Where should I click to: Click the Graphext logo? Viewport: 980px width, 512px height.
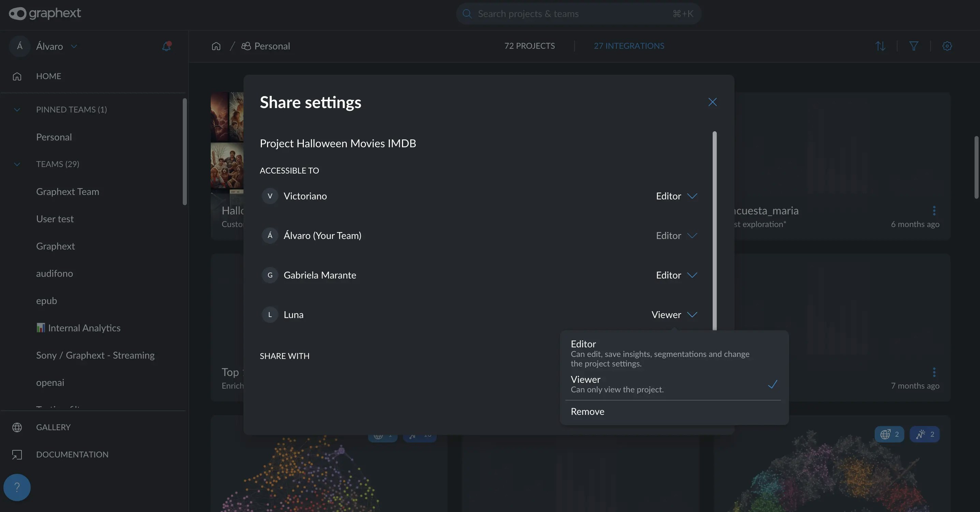click(45, 13)
